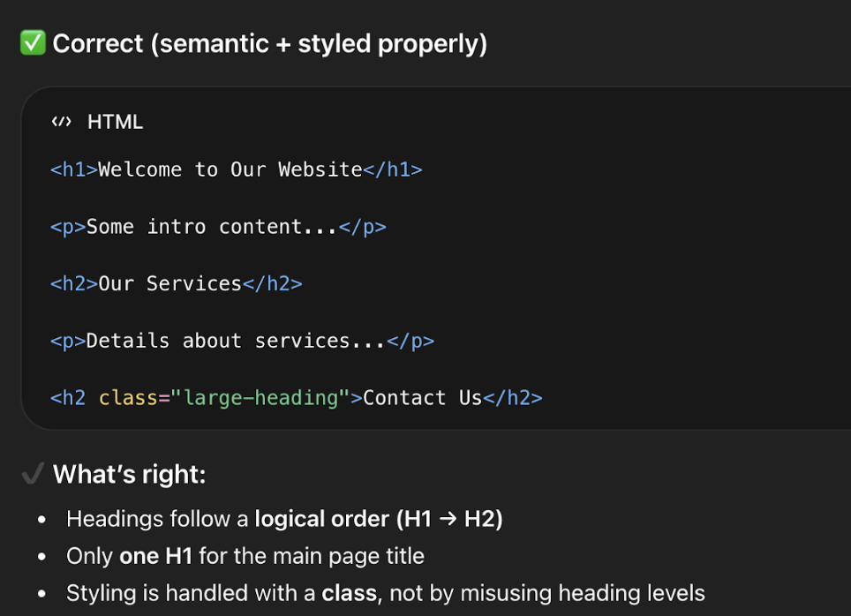
Task: Click the HTML code block label
Action: (115, 122)
